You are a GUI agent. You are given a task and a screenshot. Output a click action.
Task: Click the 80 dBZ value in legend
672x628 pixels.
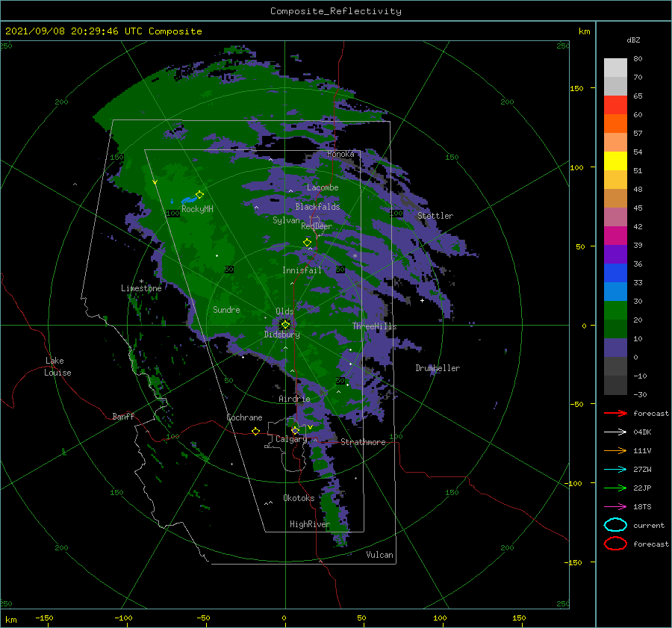[638, 59]
